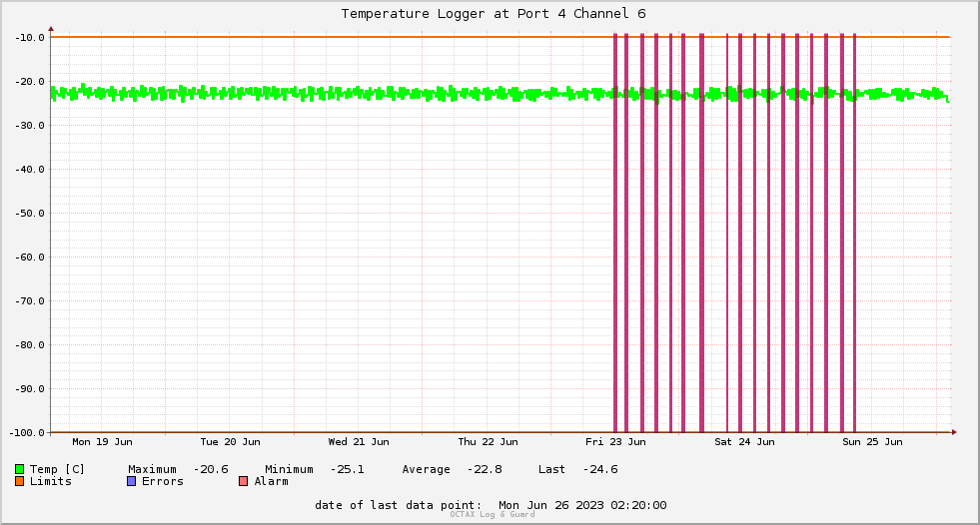Click the -10.0 y-axis label
Screen dimensions: 980x525
30,38
